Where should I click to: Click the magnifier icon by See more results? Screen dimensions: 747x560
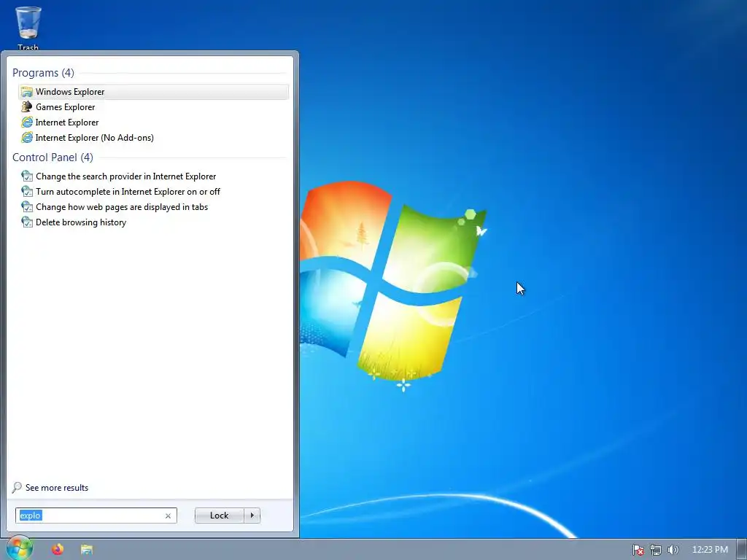[x=18, y=487]
